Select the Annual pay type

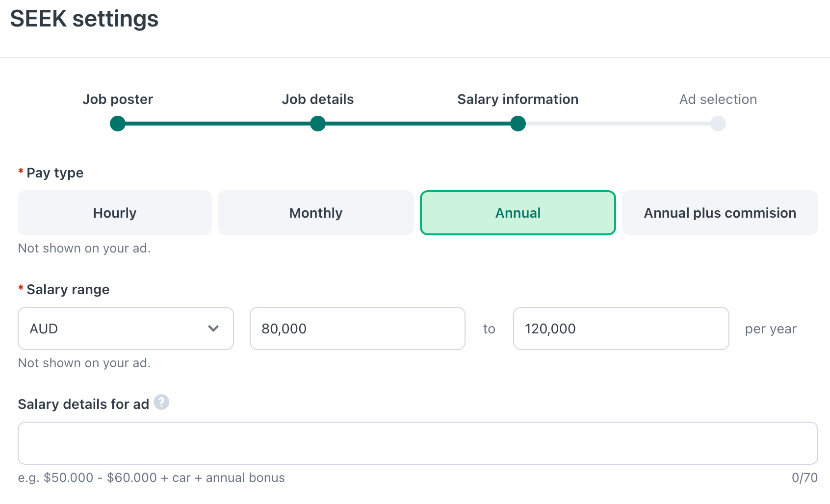coord(518,213)
